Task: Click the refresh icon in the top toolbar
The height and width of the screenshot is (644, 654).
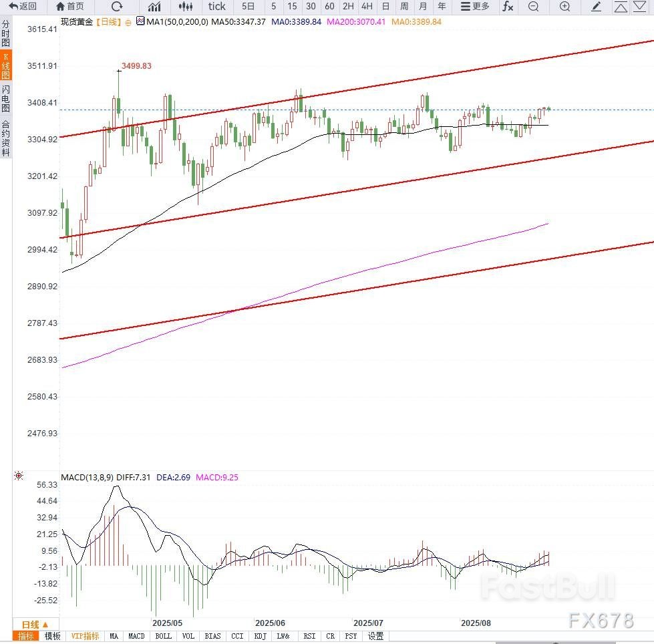Action: 117,7
